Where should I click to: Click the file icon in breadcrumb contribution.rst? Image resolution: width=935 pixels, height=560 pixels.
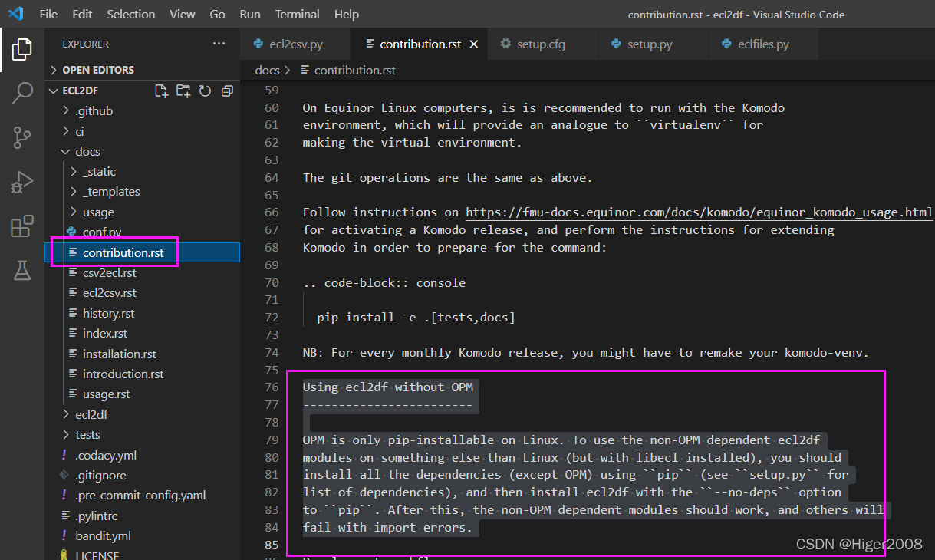305,70
